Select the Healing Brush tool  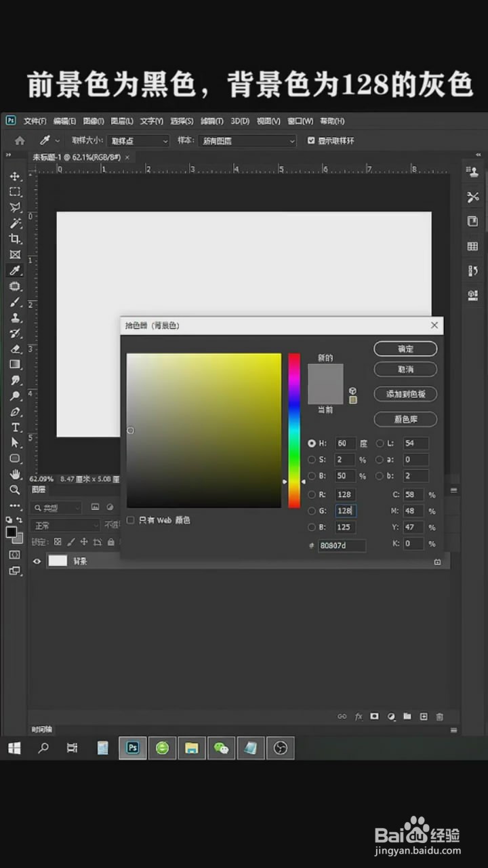click(x=15, y=286)
